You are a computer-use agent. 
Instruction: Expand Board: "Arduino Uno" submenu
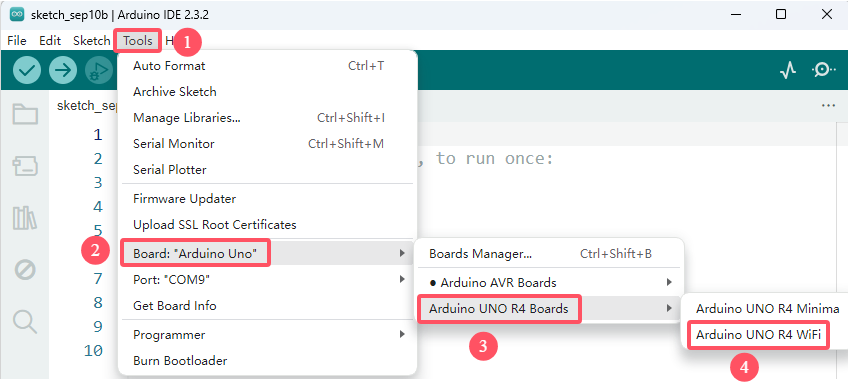pos(267,253)
